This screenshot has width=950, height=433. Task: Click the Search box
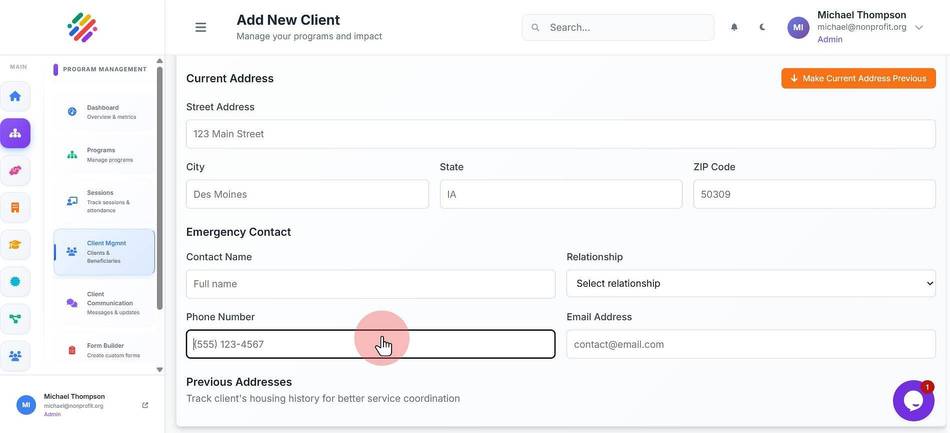pos(617,27)
